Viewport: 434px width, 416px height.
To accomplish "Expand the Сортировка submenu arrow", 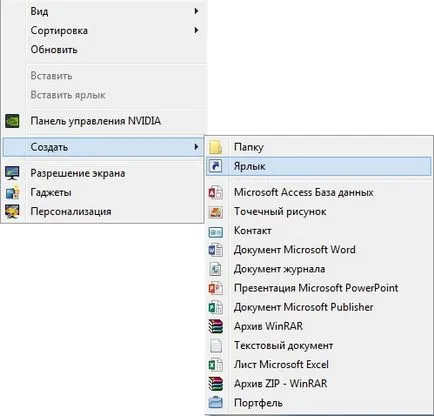I will pyautogui.click(x=196, y=30).
